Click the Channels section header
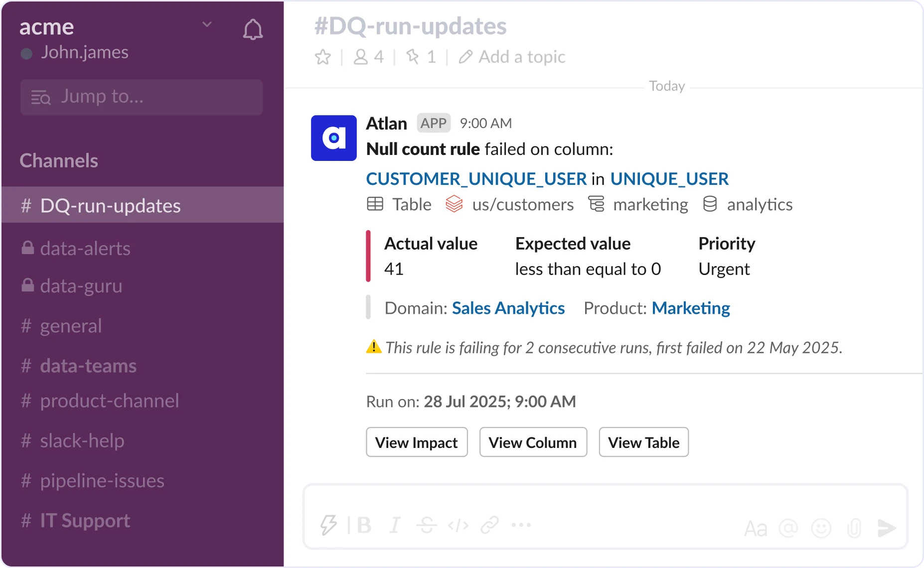 pyautogui.click(x=59, y=160)
